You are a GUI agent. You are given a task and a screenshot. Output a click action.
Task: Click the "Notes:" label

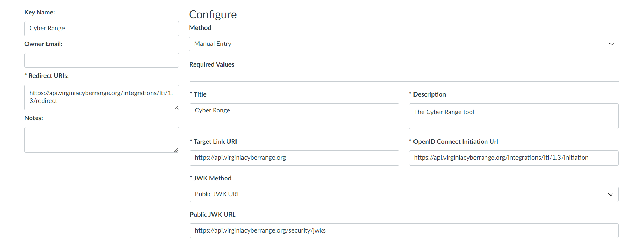(33, 118)
